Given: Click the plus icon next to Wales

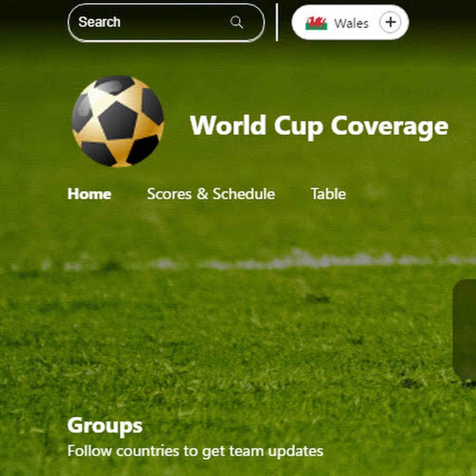Looking at the screenshot, I should pyautogui.click(x=390, y=22).
